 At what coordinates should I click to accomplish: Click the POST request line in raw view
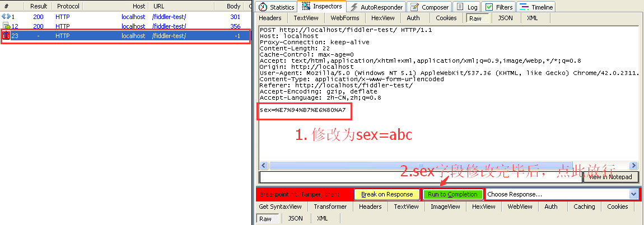click(x=346, y=30)
